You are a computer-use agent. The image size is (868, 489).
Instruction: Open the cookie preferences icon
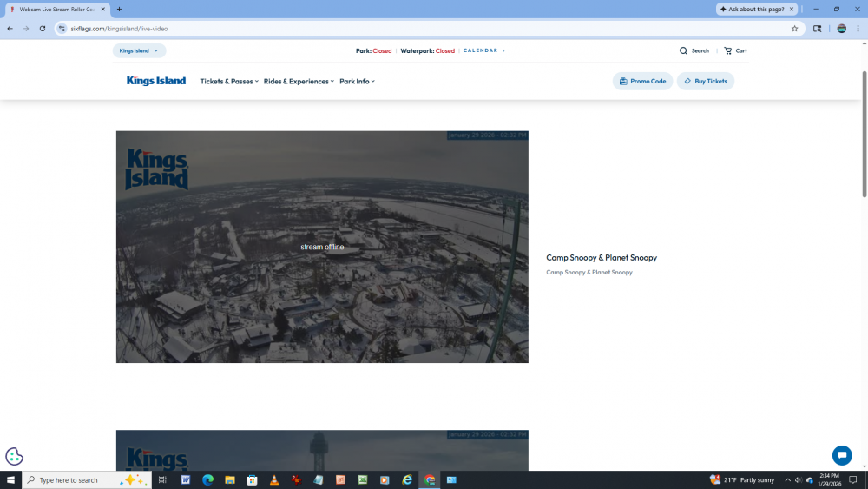(x=14, y=456)
